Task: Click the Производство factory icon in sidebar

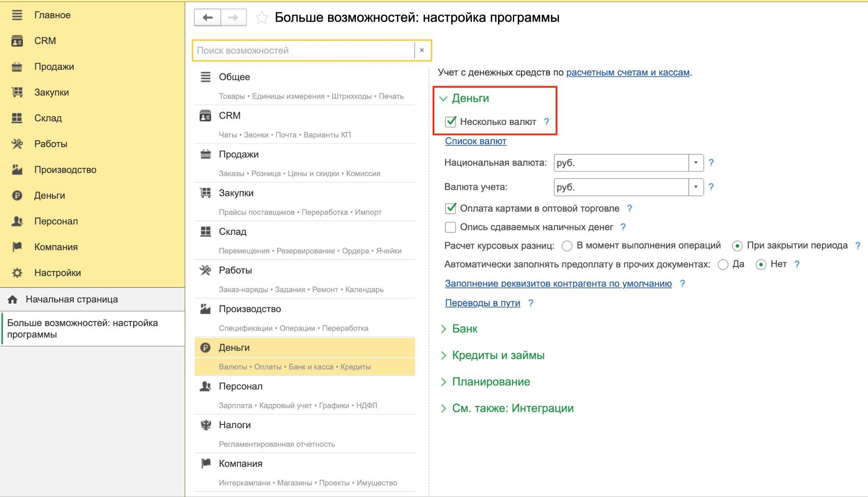Action: click(17, 170)
